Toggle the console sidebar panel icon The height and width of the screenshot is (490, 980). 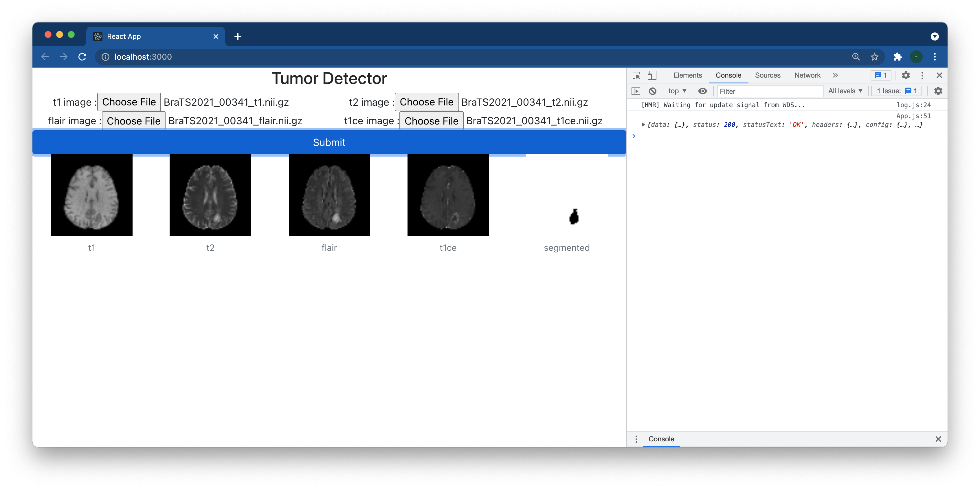(x=636, y=91)
